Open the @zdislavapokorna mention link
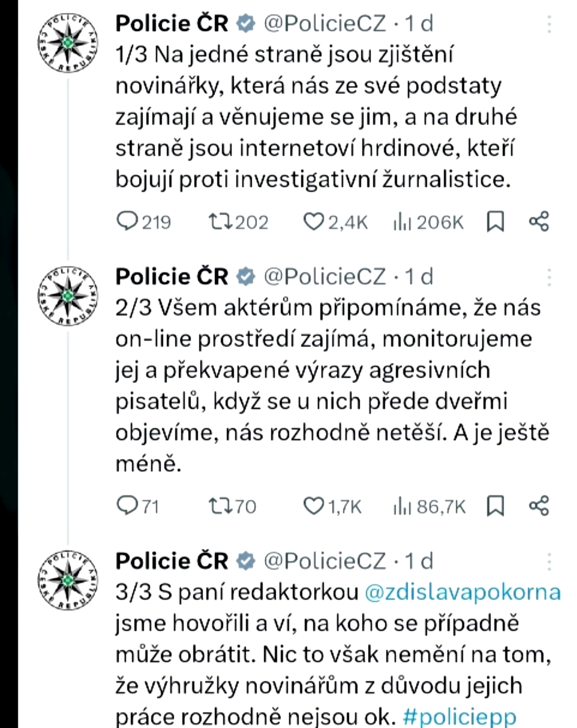Screen dimensions: 577x728 (463, 593)
